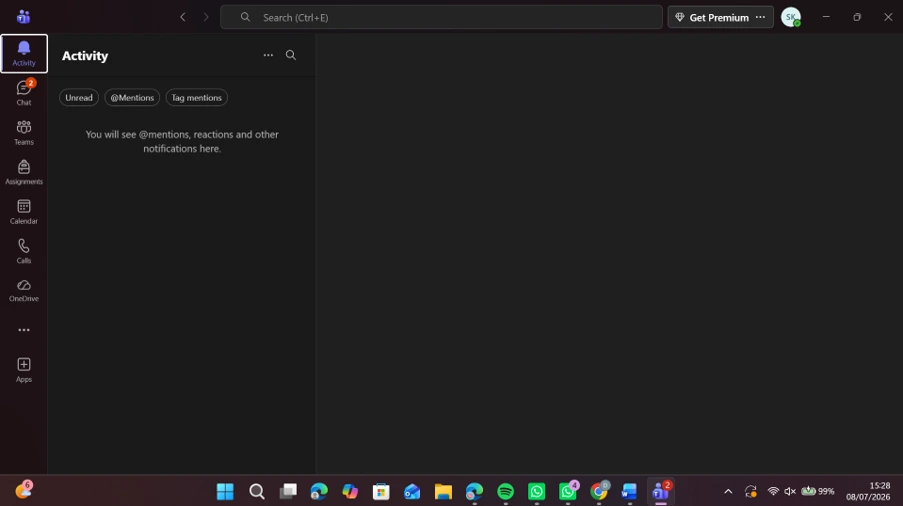Open Wi-Fi network settings in tray
This screenshot has width=903, height=506.
[x=773, y=491]
